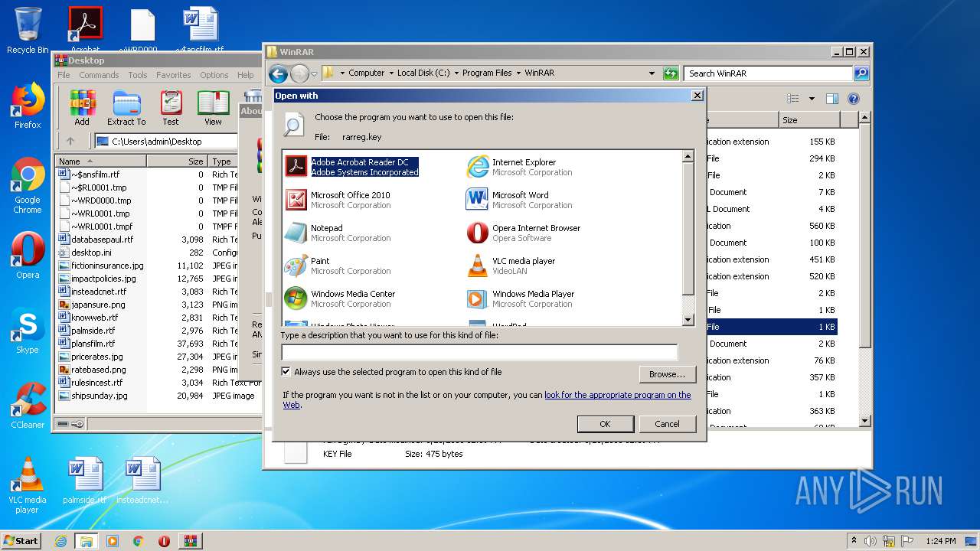Open the Commands menu
Image resolution: width=980 pixels, height=551 pixels.
coord(99,75)
